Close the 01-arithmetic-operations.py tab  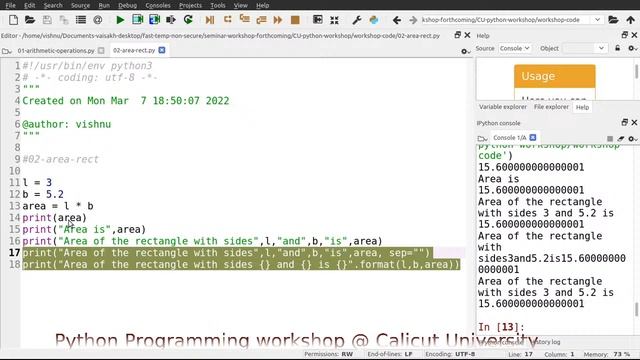coord(101,51)
